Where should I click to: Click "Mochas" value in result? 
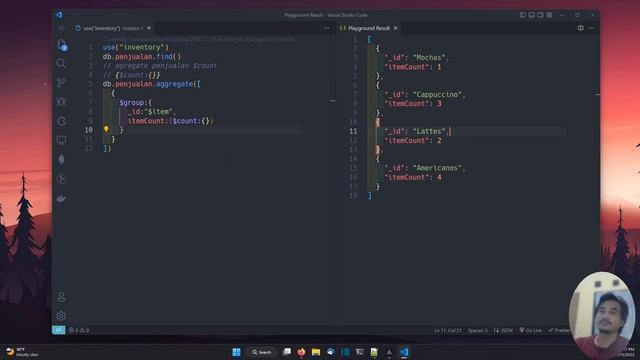pyautogui.click(x=430, y=58)
